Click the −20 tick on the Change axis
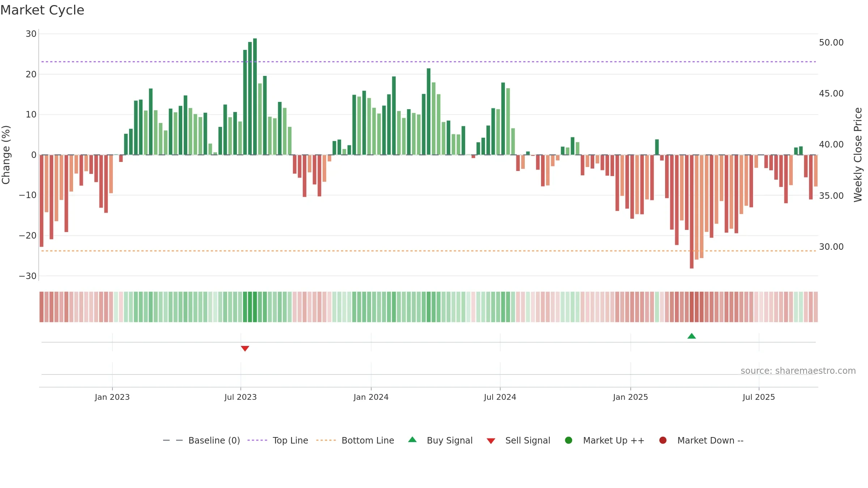Screen dimensions: 868x488 tap(28, 236)
